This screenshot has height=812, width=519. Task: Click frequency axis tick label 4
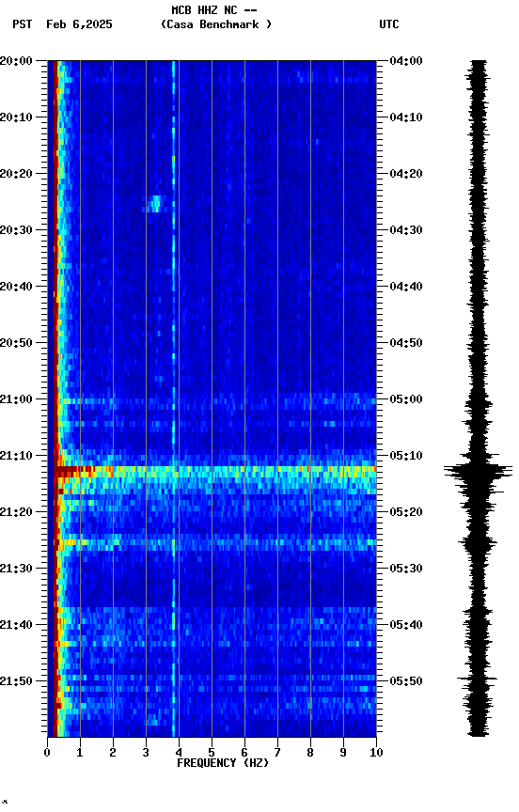tap(179, 753)
